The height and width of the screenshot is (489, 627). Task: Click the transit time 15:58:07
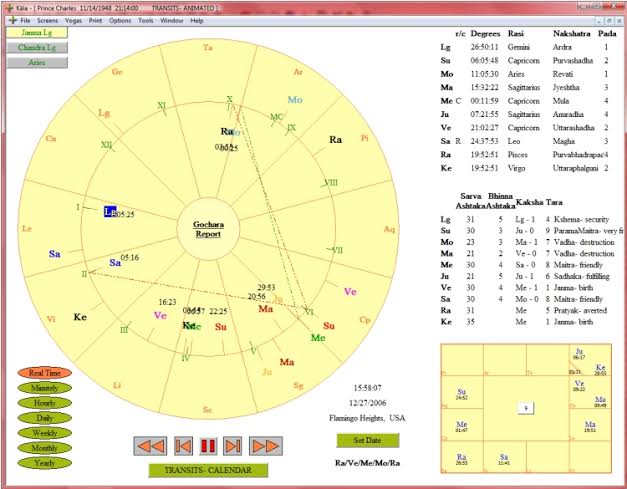[367, 388]
